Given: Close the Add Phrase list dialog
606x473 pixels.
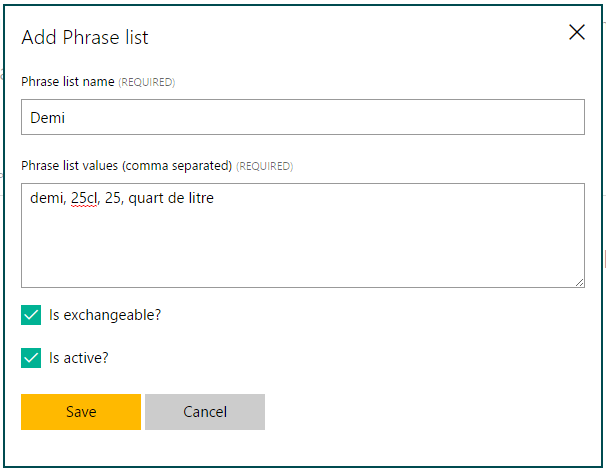Looking at the screenshot, I should [x=577, y=32].
